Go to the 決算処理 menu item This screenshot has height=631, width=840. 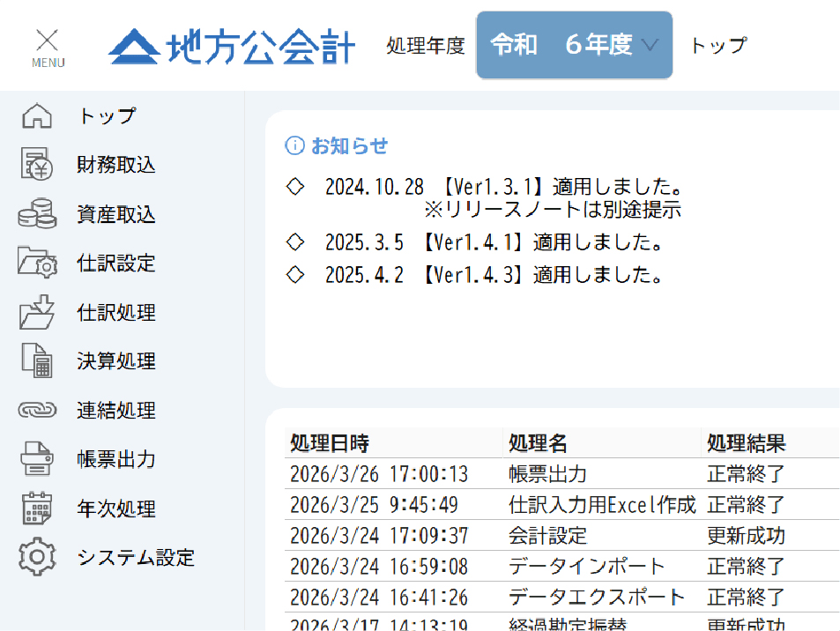(x=116, y=361)
